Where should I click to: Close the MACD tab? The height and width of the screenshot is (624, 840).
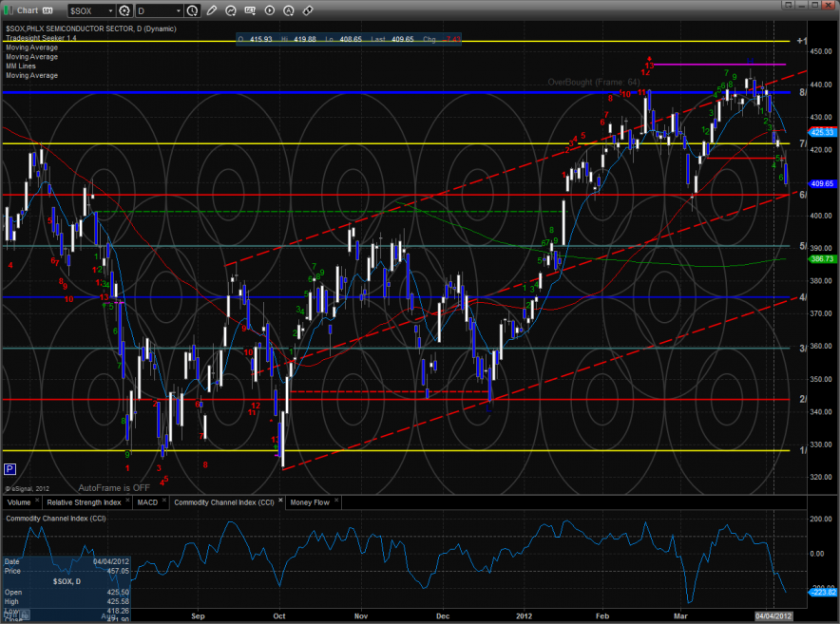point(164,501)
